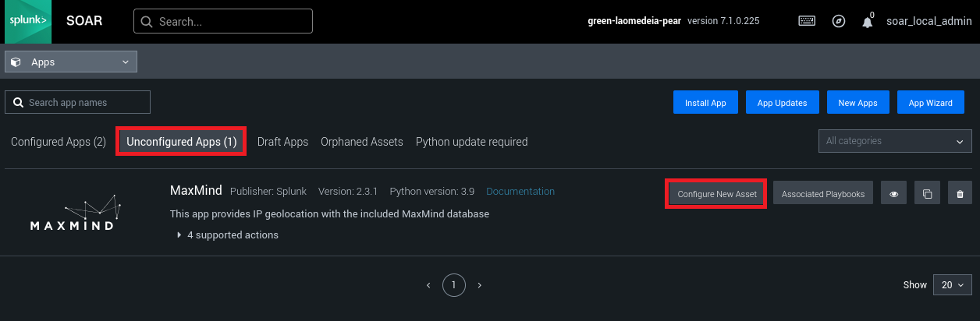Open the notifications bell

pos(868,22)
